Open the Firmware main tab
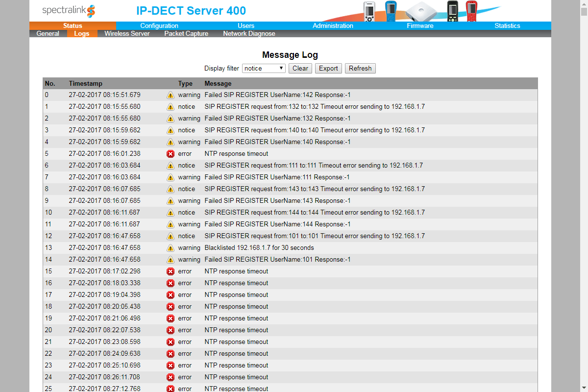 (x=420, y=26)
